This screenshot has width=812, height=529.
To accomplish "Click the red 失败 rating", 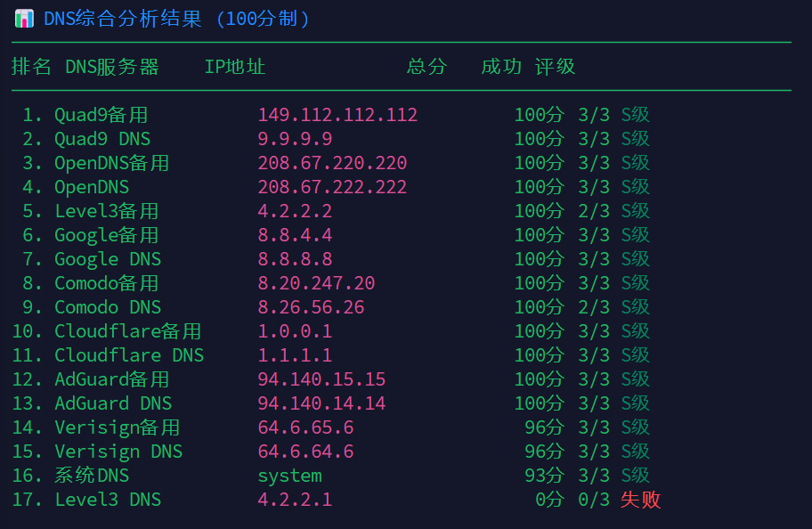I will (x=640, y=500).
